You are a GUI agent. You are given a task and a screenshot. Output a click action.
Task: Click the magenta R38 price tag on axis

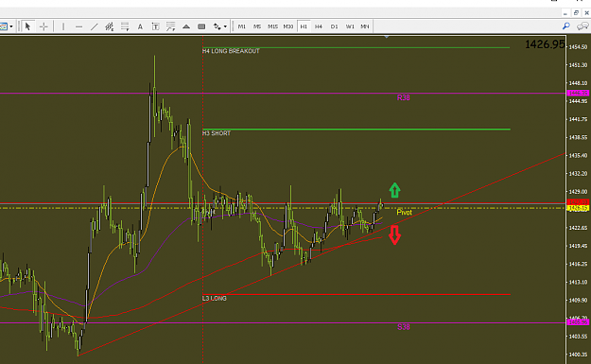(x=578, y=93)
